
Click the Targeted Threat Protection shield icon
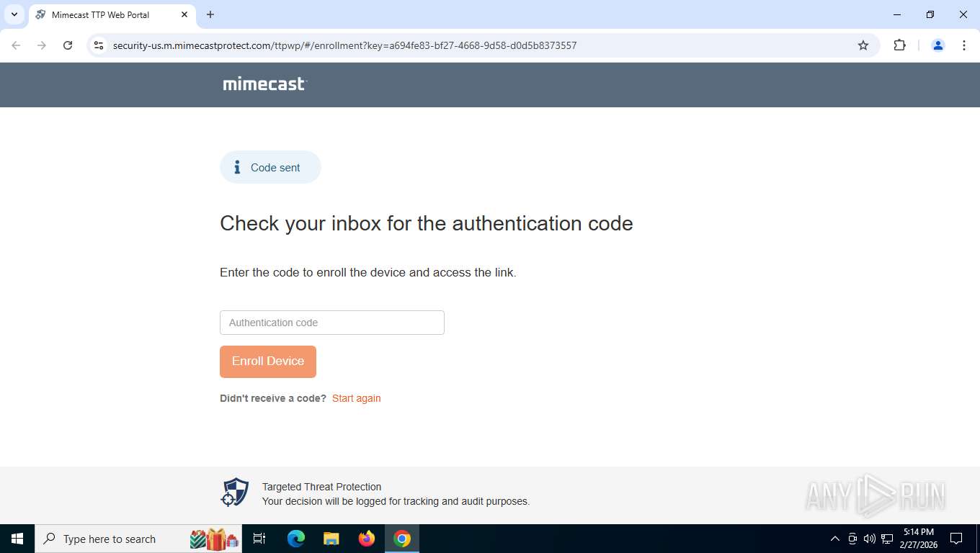point(235,493)
